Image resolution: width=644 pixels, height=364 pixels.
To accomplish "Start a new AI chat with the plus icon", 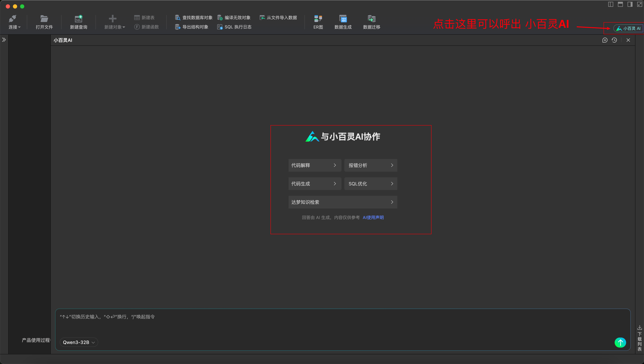I will [605, 40].
